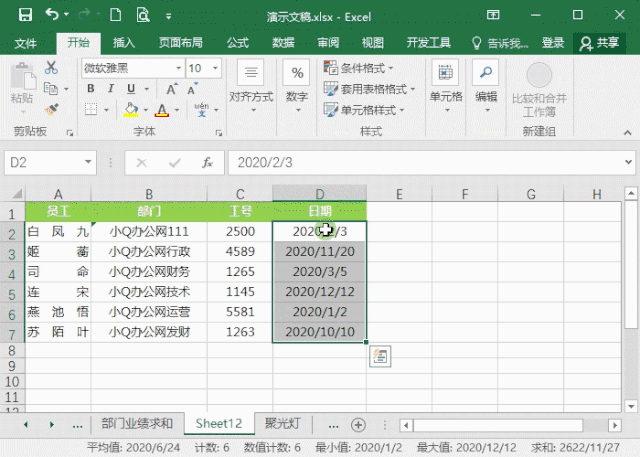Click the Select All corner triangle
640x457 pixels.
click(x=16, y=193)
